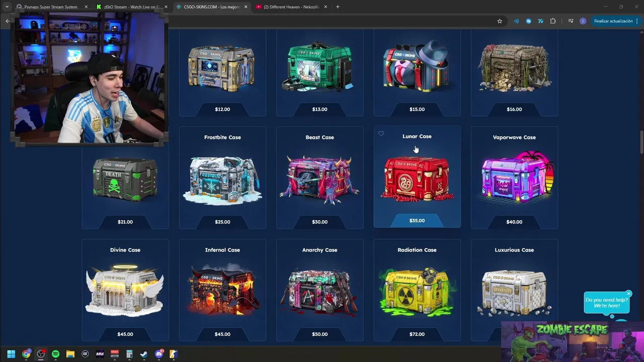Open the Extensions puzzle icon
The width and height of the screenshot is (644, 362).
pyautogui.click(x=553, y=21)
